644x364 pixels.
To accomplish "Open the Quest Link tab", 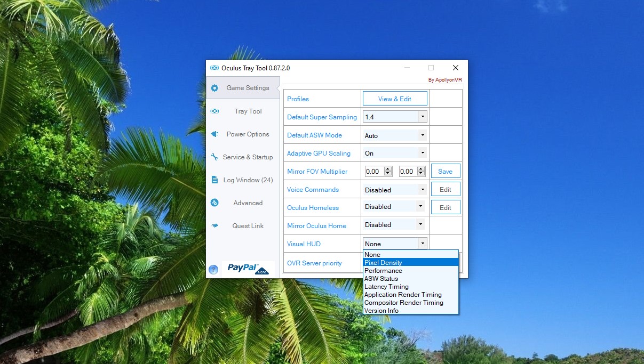I will tap(243, 226).
